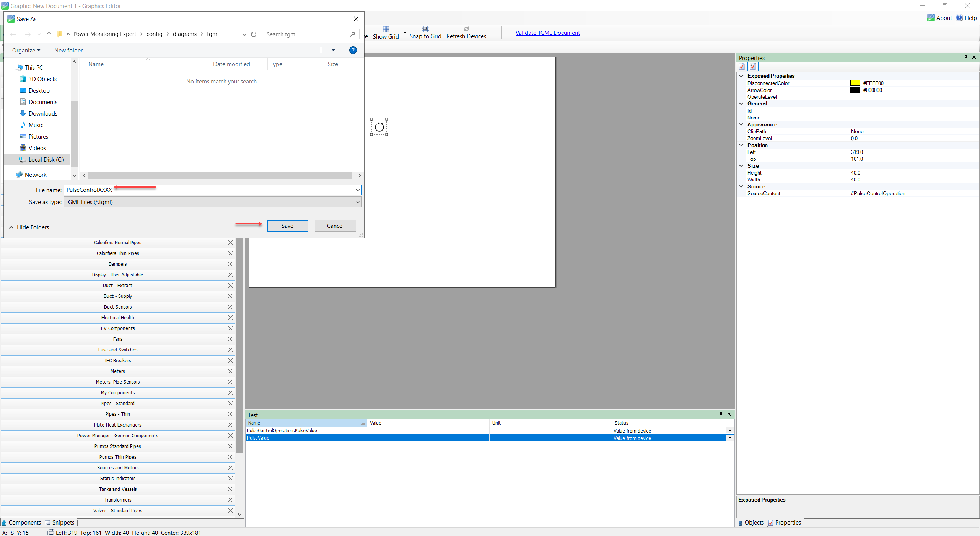Open the Save as type dropdown
The height and width of the screenshot is (536, 980).
(x=357, y=202)
